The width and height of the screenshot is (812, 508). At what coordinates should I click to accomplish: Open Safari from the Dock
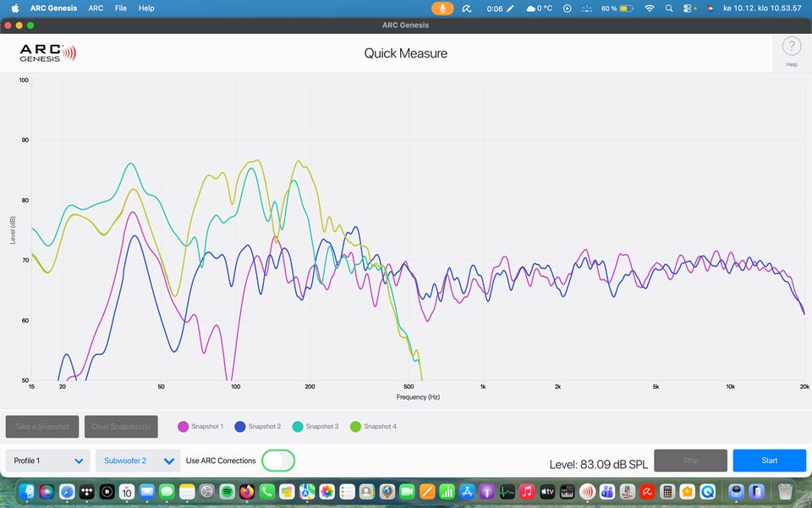coord(67,491)
